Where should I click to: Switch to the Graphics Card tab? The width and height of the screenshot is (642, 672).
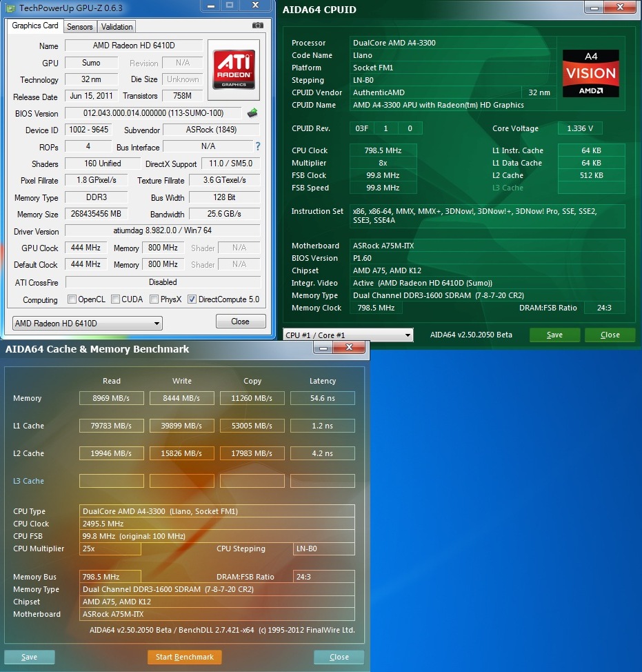(35, 26)
